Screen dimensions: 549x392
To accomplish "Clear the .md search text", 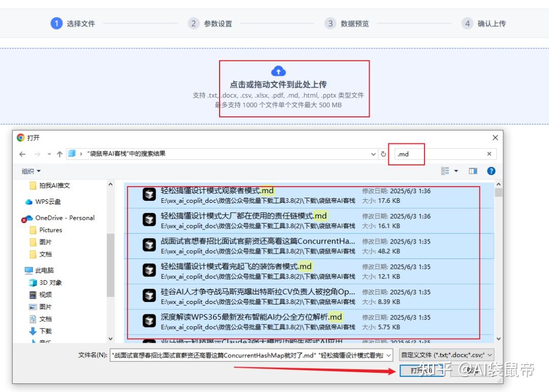I will coord(489,154).
